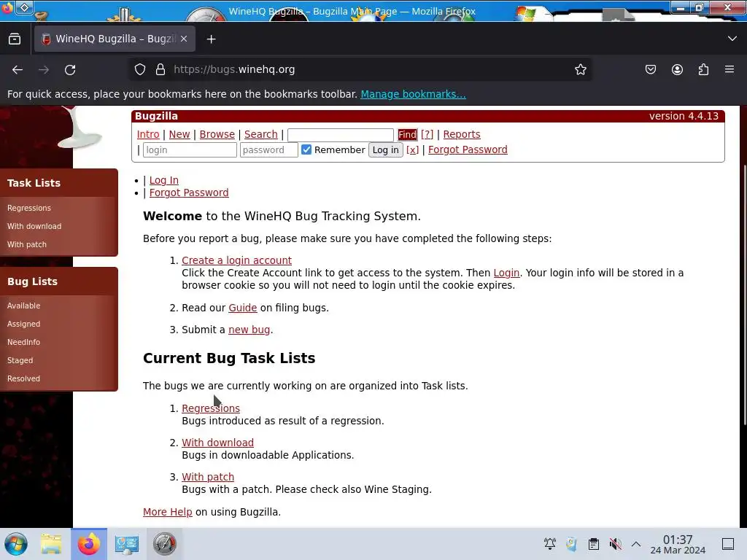The image size is (747, 560).
Task: Open Save to Pocket icon
Action: (650, 69)
